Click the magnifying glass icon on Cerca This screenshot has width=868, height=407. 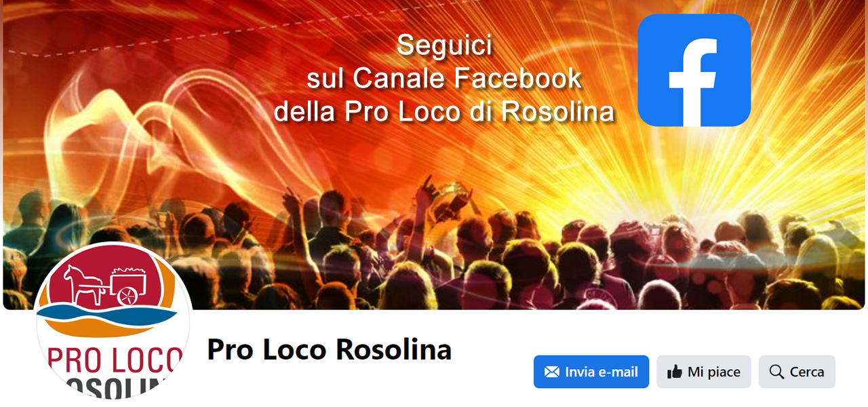tap(776, 372)
